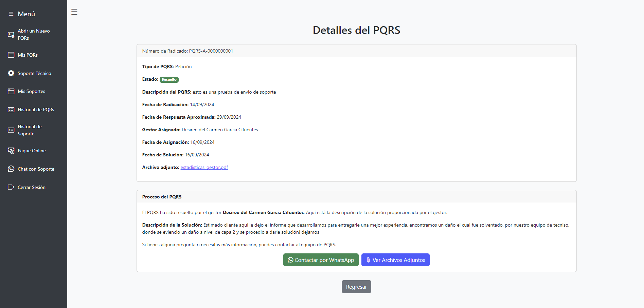Click the green Resuelto status badge

coord(169,79)
